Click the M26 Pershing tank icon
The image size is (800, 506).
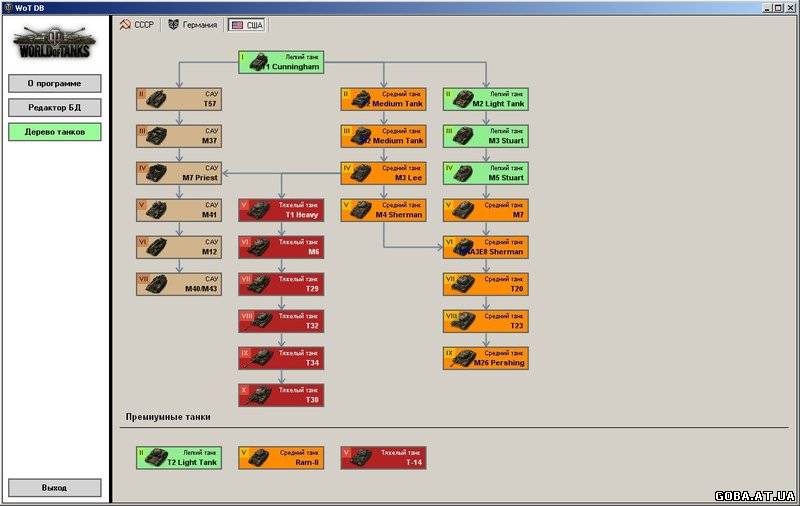[464, 358]
